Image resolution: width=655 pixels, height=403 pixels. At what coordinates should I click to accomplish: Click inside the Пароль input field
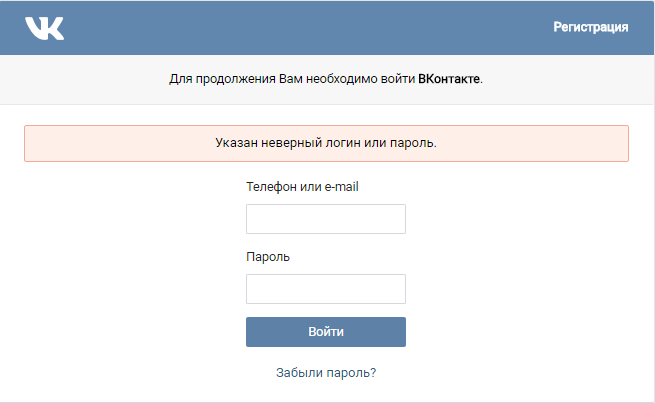click(325, 289)
